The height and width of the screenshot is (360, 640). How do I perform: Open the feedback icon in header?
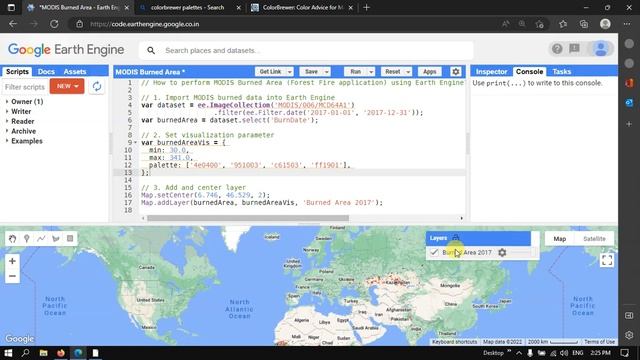[574, 49]
